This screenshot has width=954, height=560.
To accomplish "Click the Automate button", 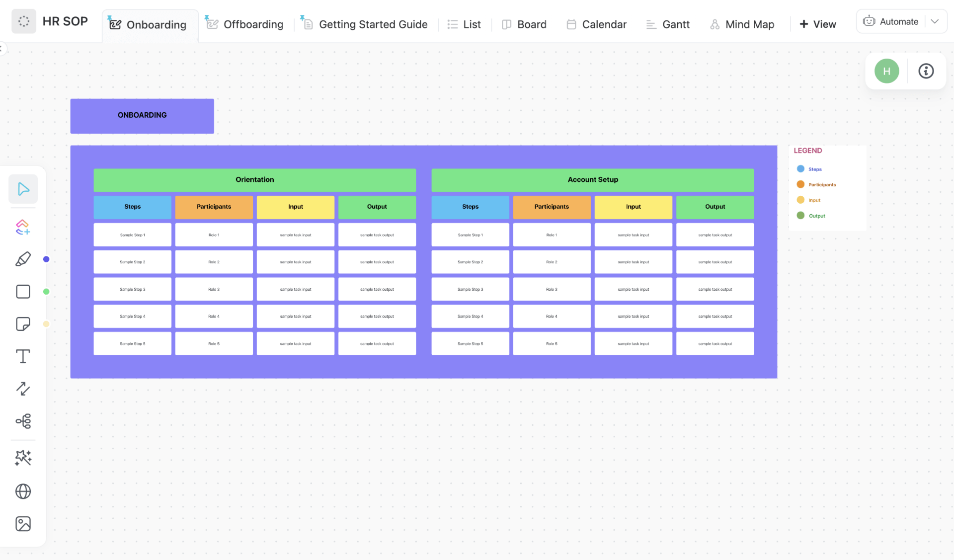I will [x=898, y=21].
